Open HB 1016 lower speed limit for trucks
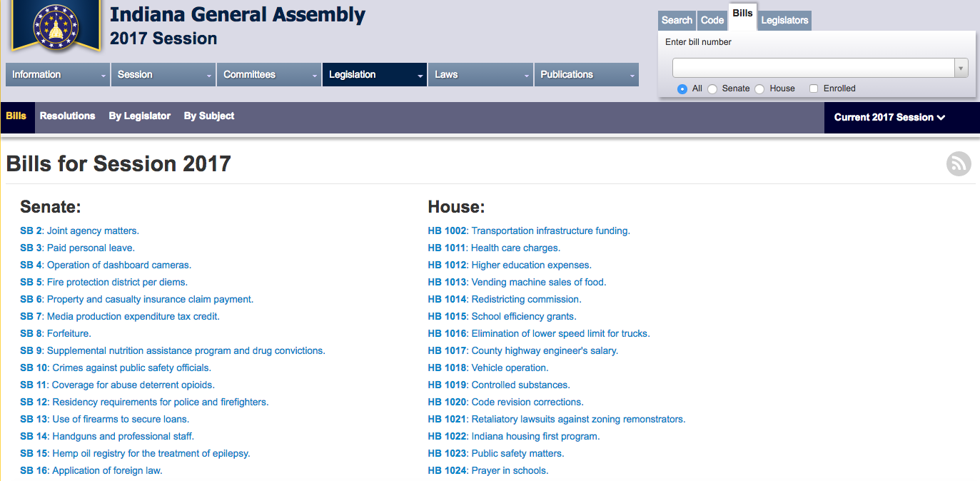Viewport: 980px width, 481px height. (539, 334)
